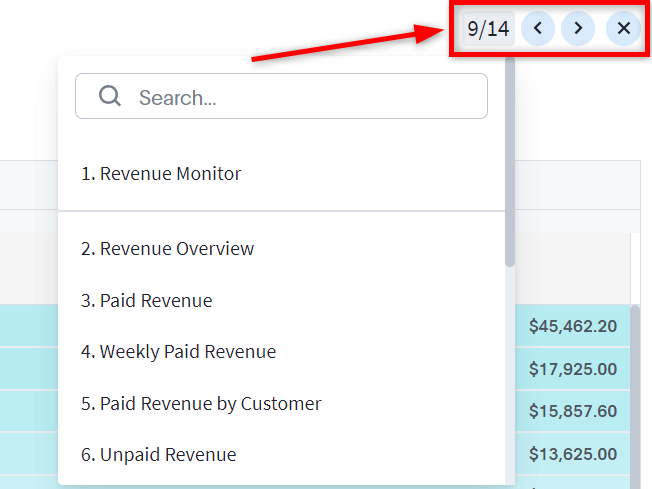652x489 pixels.
Task: Click the $17,925.00 table cell
Action: tap(572, 369)
